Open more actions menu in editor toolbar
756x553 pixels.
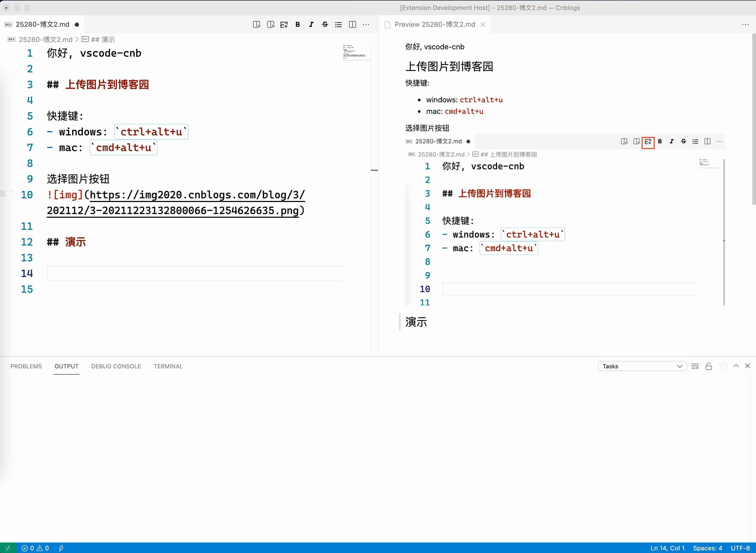366,24
